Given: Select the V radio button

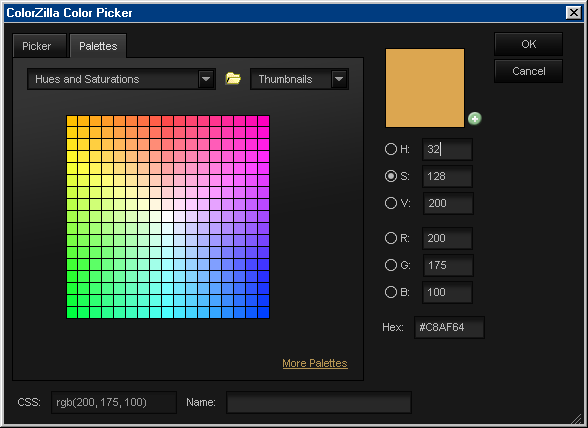Looking at the screenshot, I should [391, 203].
